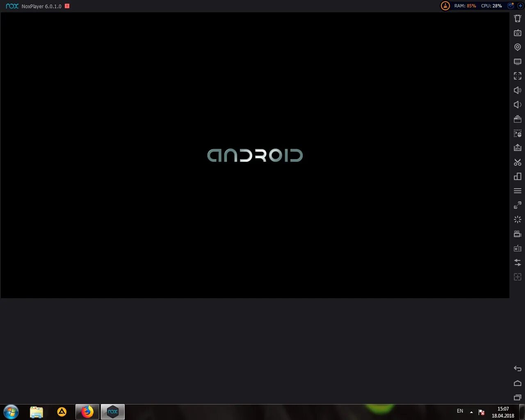Click the RAM: 85% indicator

click(465, 6)
